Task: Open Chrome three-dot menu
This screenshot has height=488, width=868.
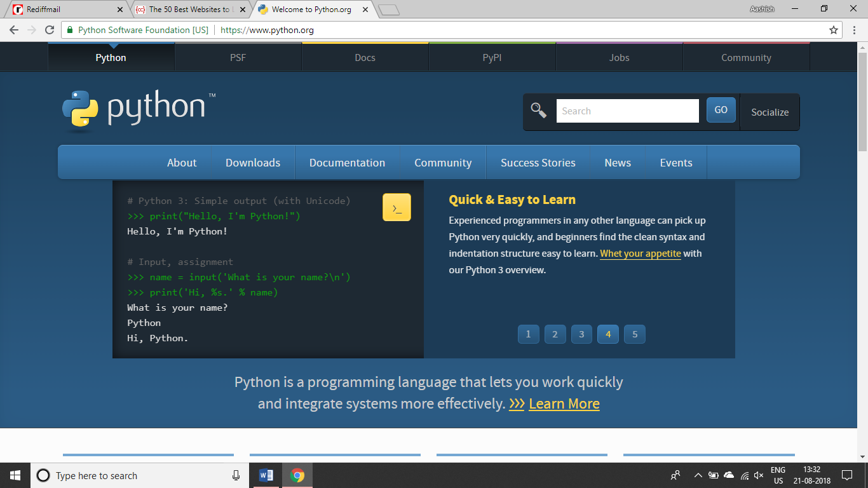Action: point(854,30)
